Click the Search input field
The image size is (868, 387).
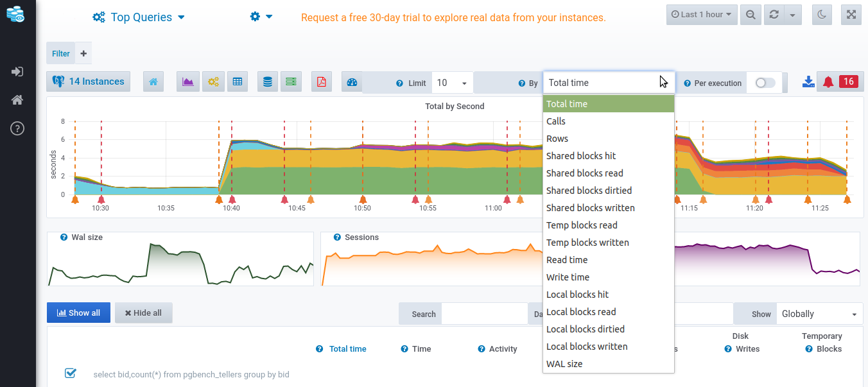click(x=484, y=314)
